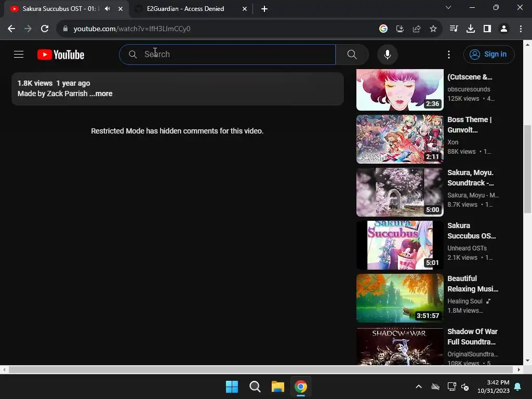Image resolution: width=532 pixels, height=399 pixels.
Task: Expand description with ...more
Action: pos(101,94)
